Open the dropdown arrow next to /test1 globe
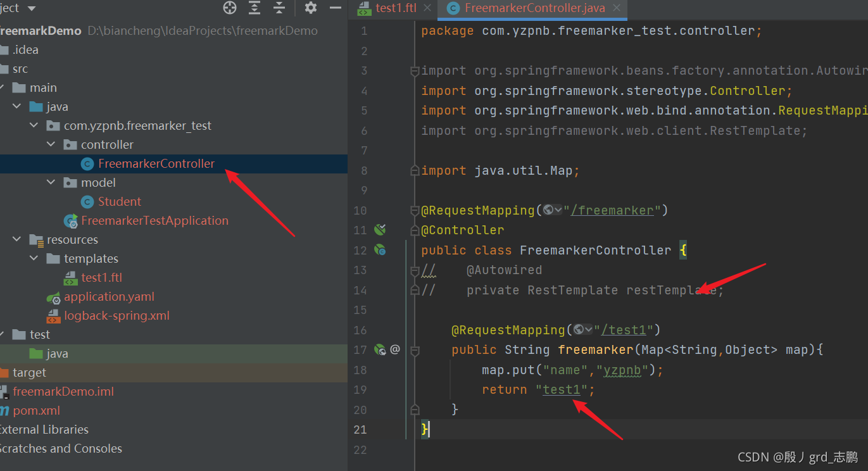This screenshot has width=868, height=471. tap(588, 330)
